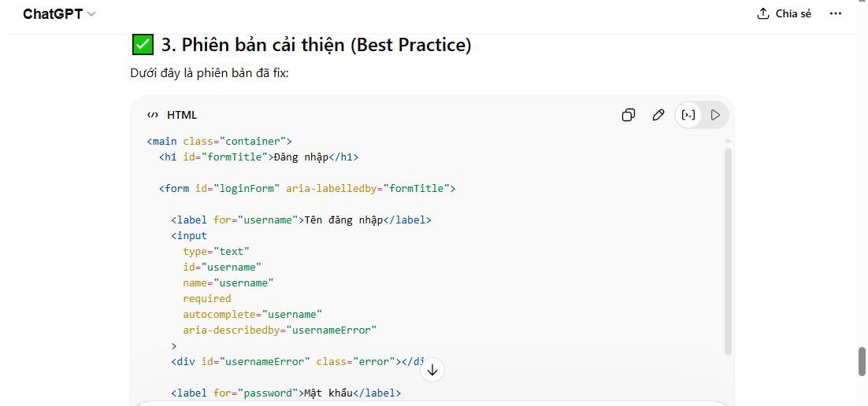
Task: Click the h1 "Đăng nhập" code line
Action: [258, 157]
